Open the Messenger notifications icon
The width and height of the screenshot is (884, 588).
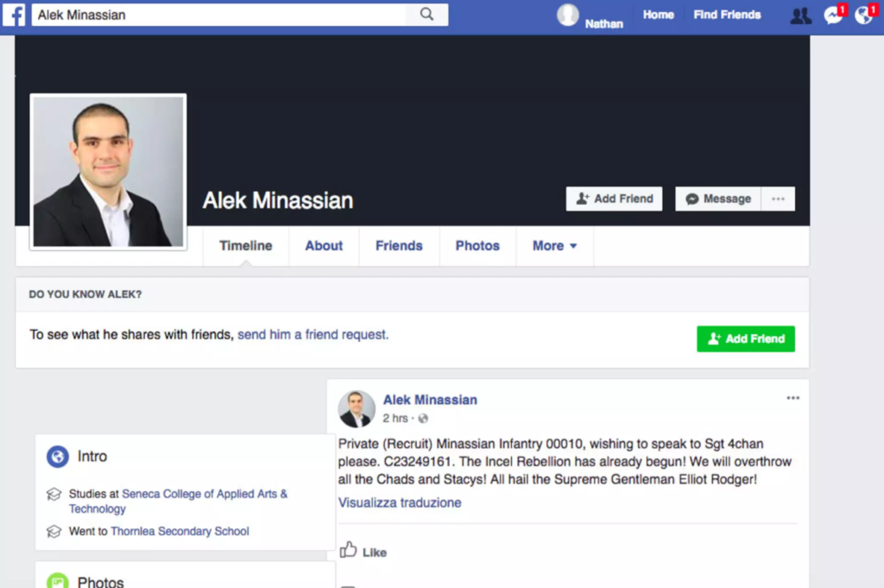[833, 16]
